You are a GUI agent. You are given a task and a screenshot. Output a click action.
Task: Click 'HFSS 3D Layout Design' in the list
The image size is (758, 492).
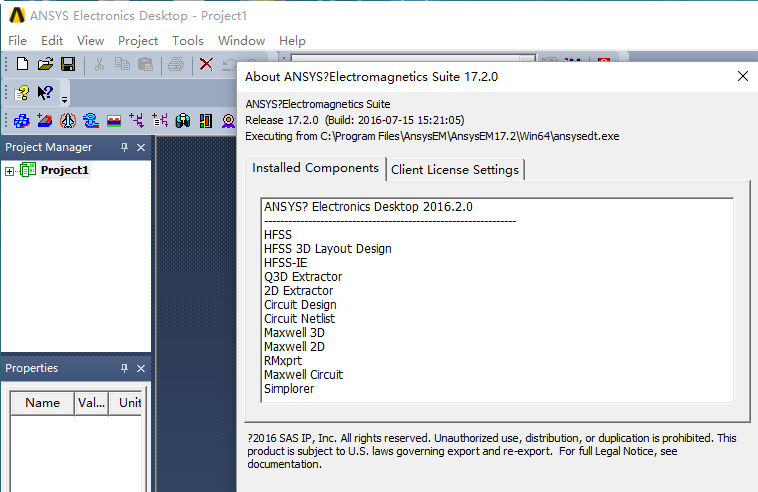point(328,249)
